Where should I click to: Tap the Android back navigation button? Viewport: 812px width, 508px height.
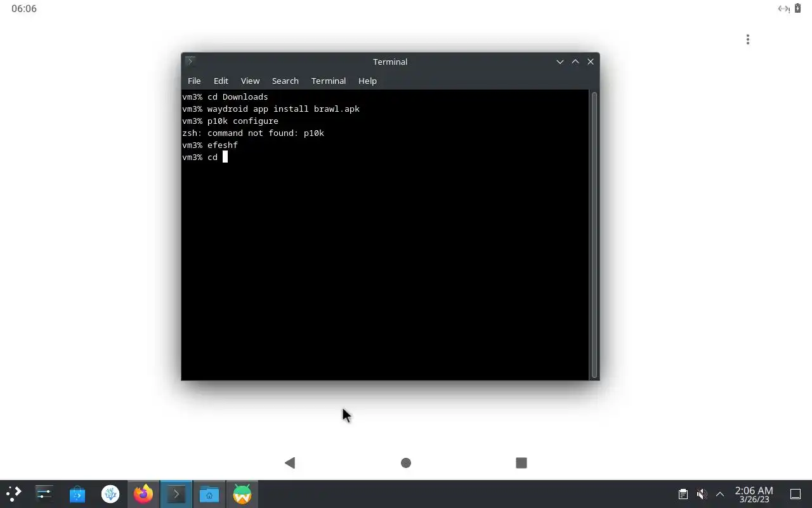click(290, 463)
